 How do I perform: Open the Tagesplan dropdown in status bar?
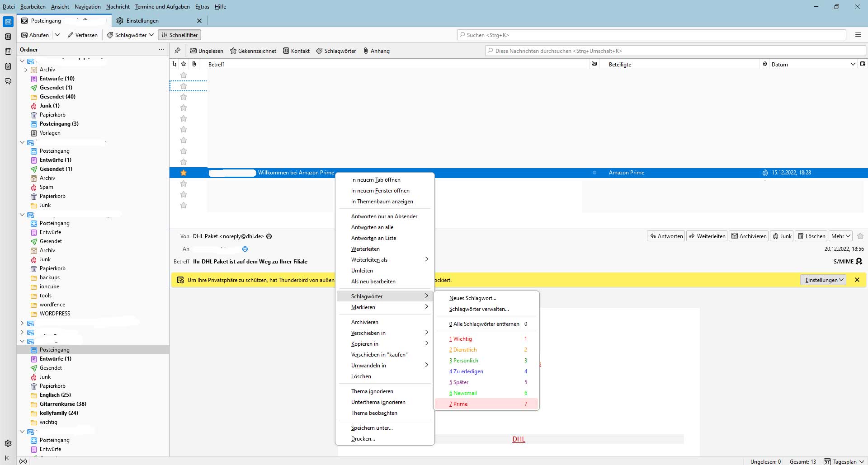[x=844, y=461]
